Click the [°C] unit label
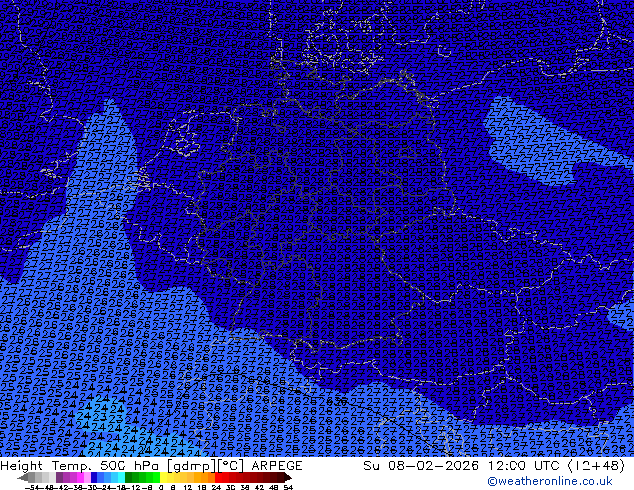Viewport: 634px width, 490px height. (x=231, y=466)
